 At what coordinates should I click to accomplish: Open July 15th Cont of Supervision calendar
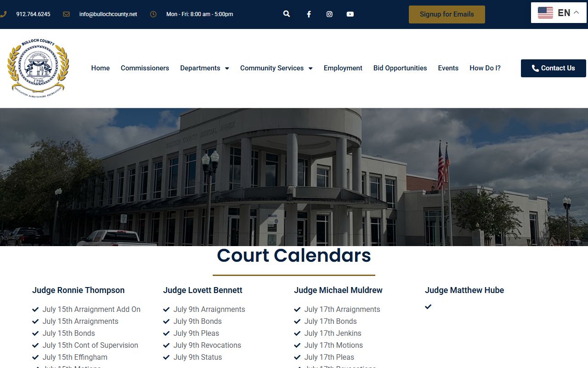[x=90, y=345]
